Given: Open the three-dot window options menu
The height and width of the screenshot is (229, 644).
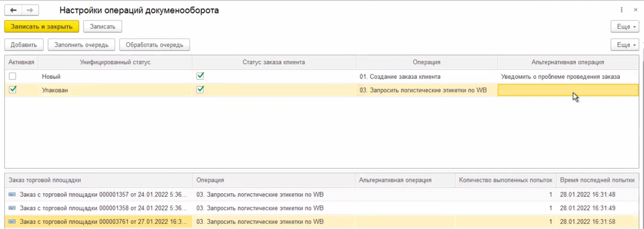Looking at the screenshot, I should pos(622,10).
